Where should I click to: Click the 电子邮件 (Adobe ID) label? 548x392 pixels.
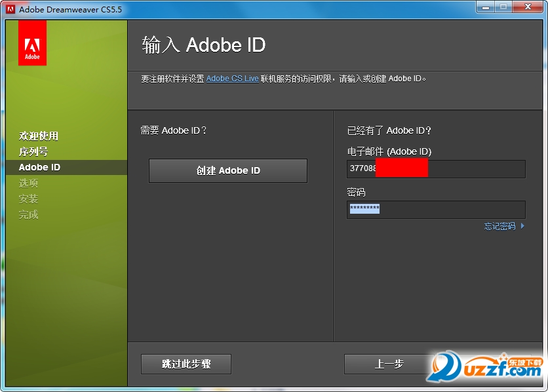click(389, 151)
